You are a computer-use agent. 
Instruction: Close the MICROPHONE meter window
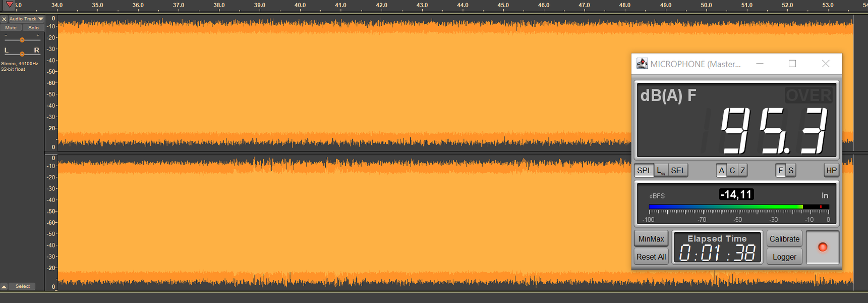coord(826,64)
